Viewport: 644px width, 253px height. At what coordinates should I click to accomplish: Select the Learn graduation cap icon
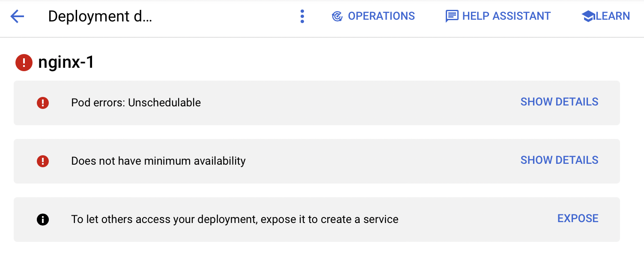(x=588, y=16)
